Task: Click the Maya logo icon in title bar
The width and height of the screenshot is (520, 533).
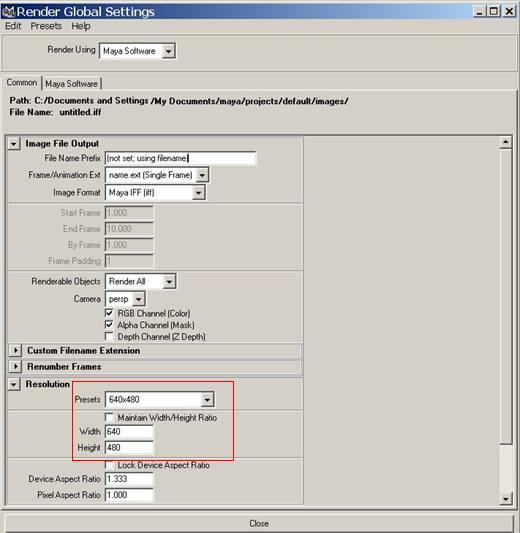Action: pyautogui.click(x=8, y=12)
